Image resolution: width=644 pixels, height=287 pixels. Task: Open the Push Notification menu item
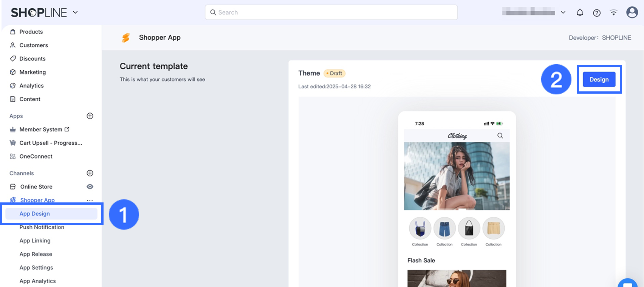[42, 227]
